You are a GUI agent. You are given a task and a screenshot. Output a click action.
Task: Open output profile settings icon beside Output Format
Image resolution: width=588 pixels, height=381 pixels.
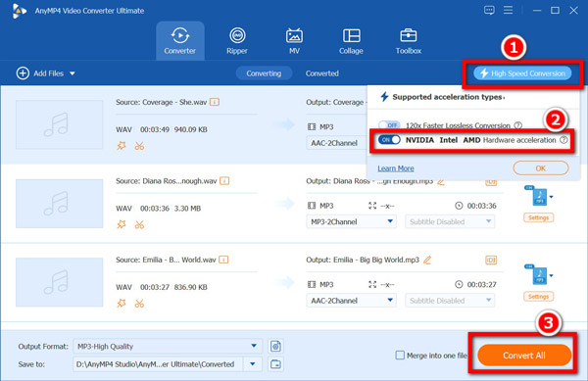[x=275, y=346]
